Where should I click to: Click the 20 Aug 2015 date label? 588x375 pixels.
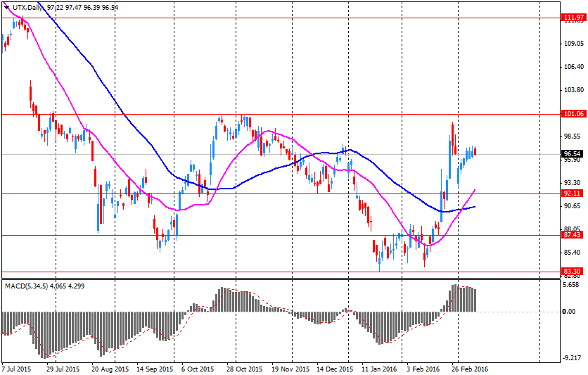tap(110, 369)
